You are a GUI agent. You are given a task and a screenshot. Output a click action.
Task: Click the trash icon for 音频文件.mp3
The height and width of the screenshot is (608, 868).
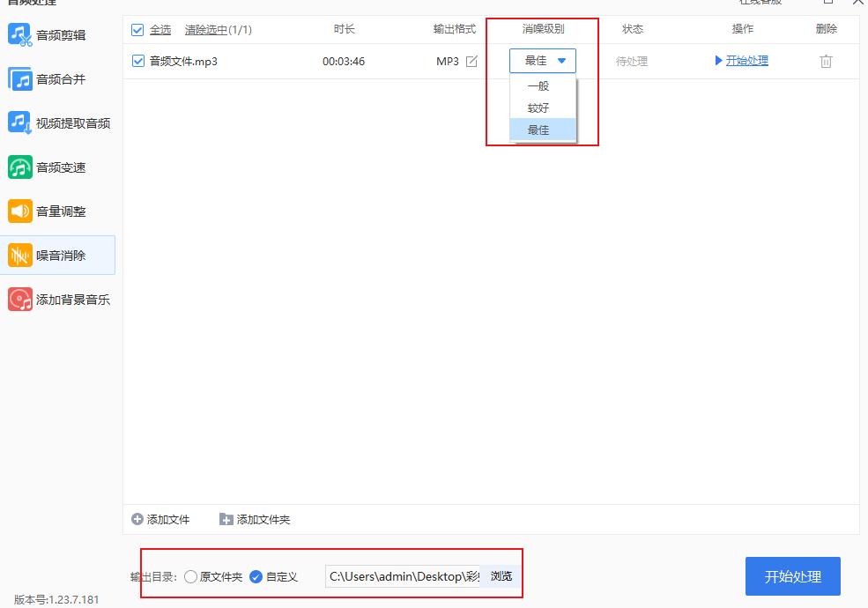[x=826, y=62]
